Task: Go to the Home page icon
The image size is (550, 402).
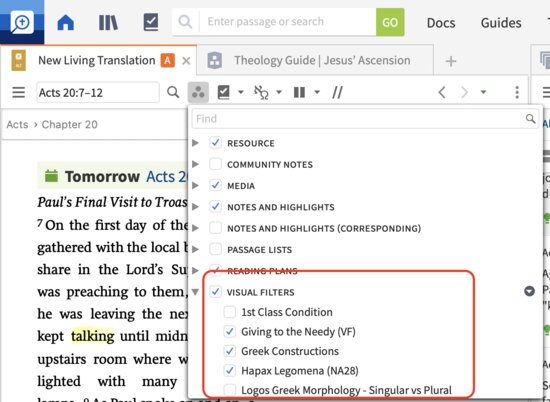Action: pyautogui.click(x=66, y=22)
